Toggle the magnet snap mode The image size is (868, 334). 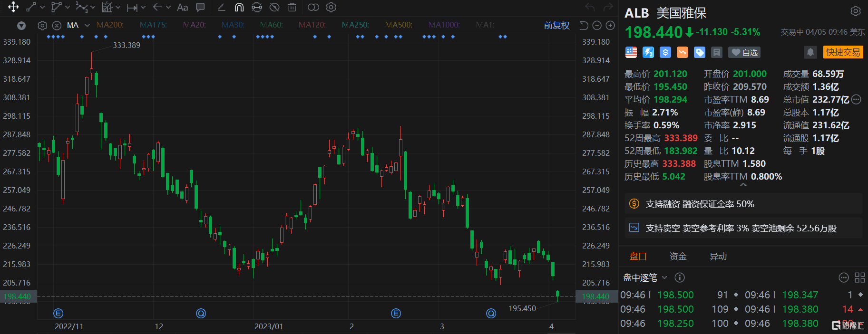point(239,7)
